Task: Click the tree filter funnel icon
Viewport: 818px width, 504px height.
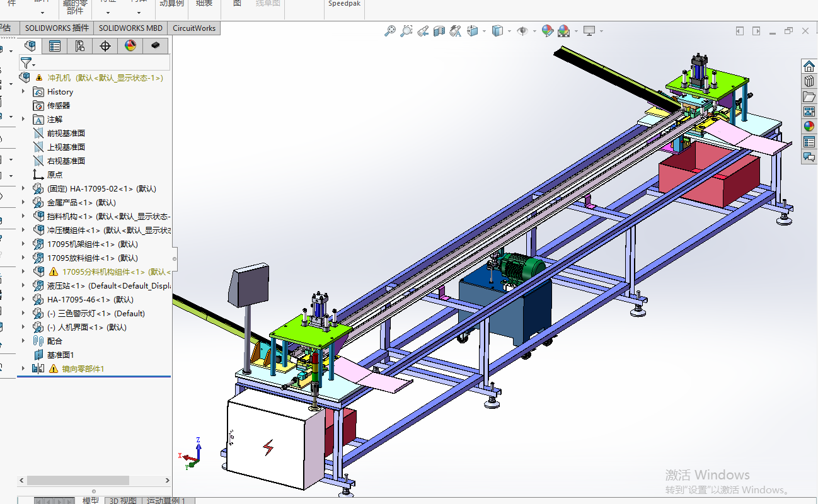Action: (x=25, y=62)
